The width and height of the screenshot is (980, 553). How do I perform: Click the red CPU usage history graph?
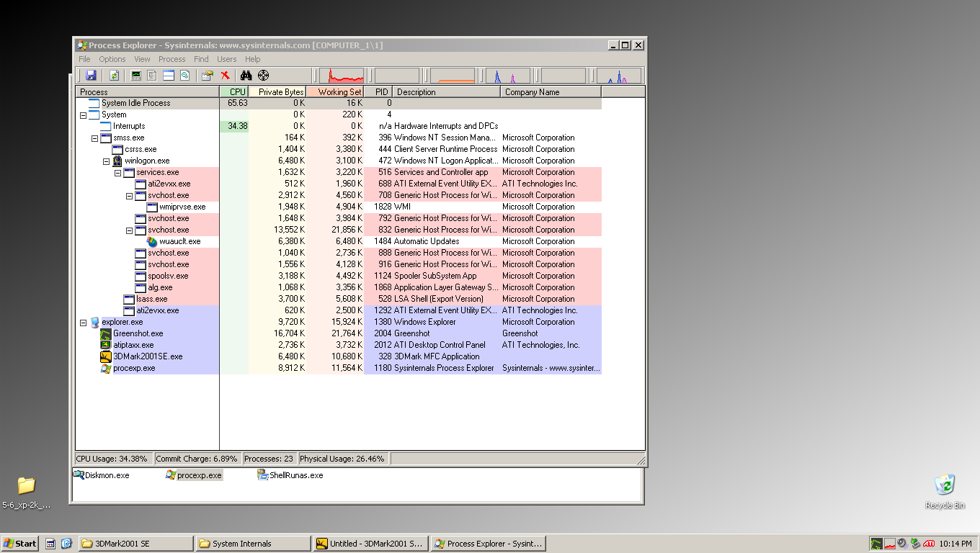click(342, 76)
